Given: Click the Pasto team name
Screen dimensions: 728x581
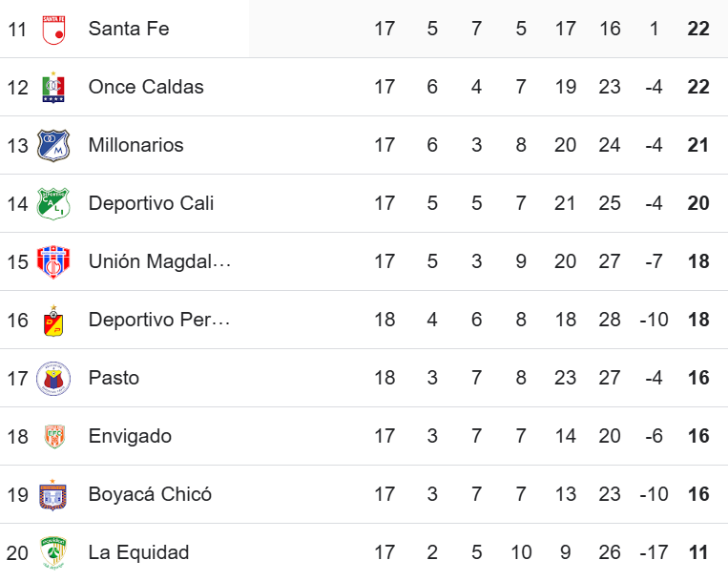Looking at the screenshot, I should 114,378.
